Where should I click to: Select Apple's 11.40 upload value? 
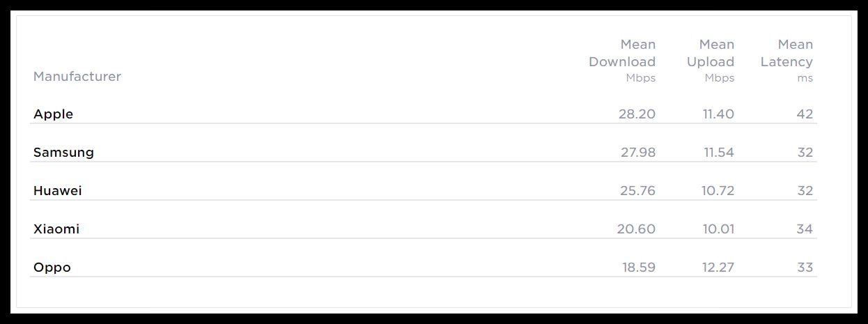(x=718, y=114)
